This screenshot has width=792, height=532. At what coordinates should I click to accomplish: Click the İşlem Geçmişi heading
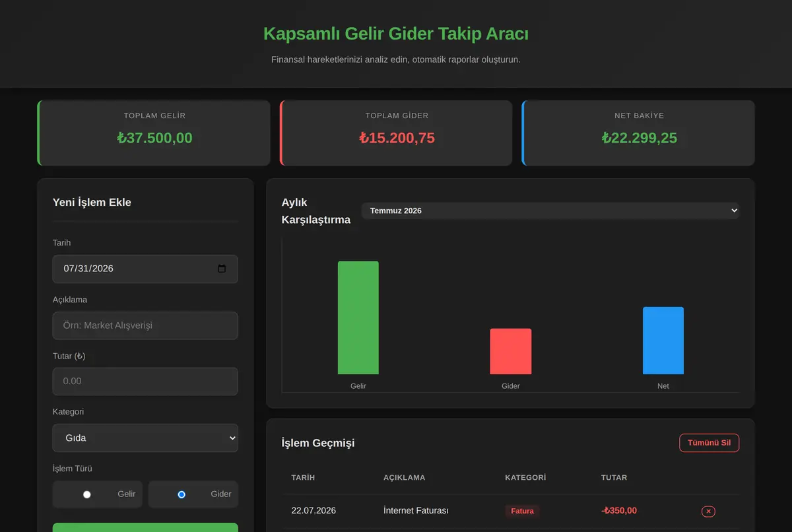click(318, 443)
